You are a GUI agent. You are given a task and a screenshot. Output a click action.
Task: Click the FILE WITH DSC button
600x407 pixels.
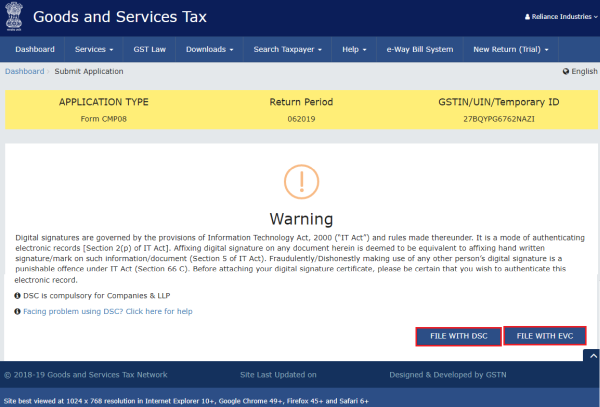point(458,337)
